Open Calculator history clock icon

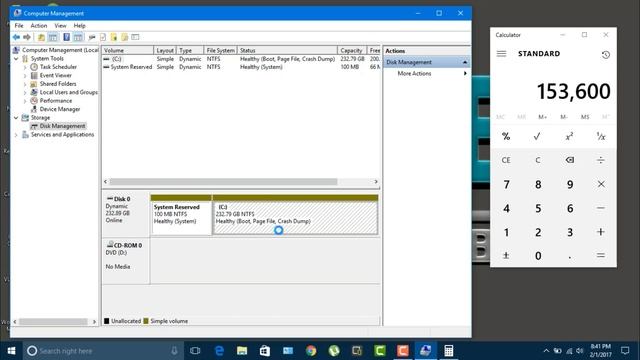pos(606,54)
